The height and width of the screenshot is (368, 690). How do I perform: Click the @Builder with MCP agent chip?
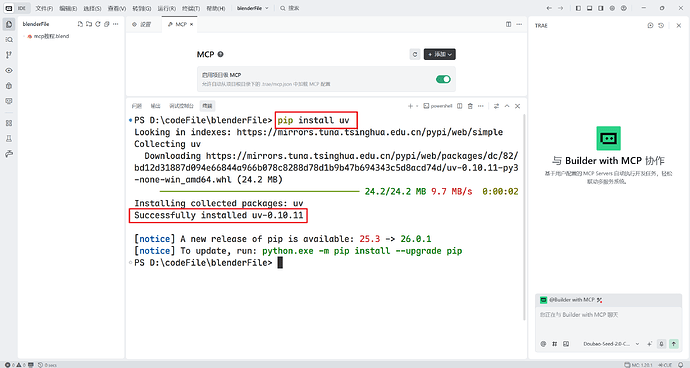[571, 300]
